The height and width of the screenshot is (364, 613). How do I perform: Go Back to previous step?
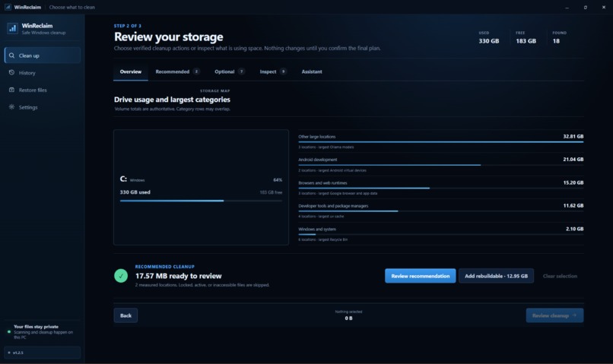pyautogui.click(x=125, y=315)
